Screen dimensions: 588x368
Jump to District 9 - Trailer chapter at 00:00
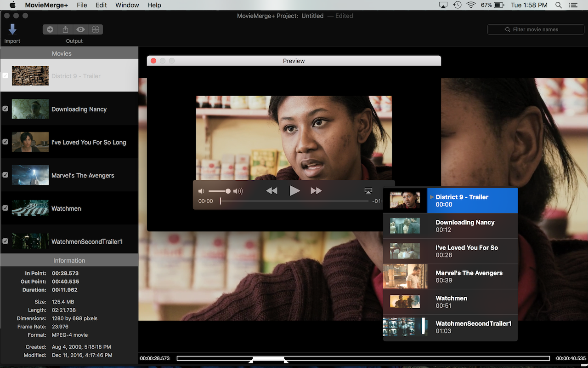click(450, 201)
